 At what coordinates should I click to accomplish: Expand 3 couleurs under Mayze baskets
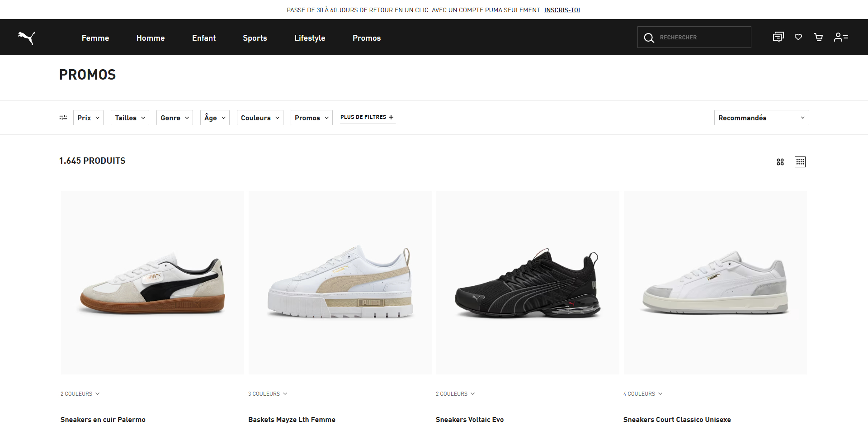[268, 394]
